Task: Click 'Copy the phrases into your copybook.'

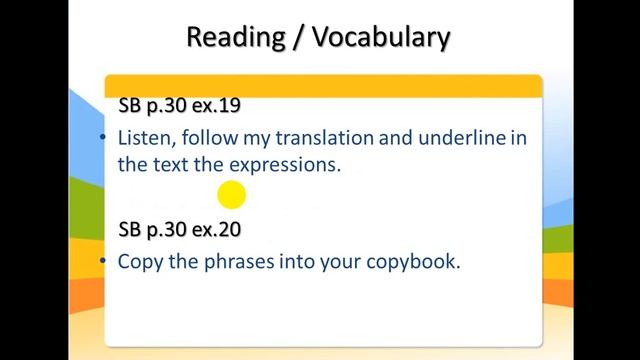Action: (x=289, y=262)
